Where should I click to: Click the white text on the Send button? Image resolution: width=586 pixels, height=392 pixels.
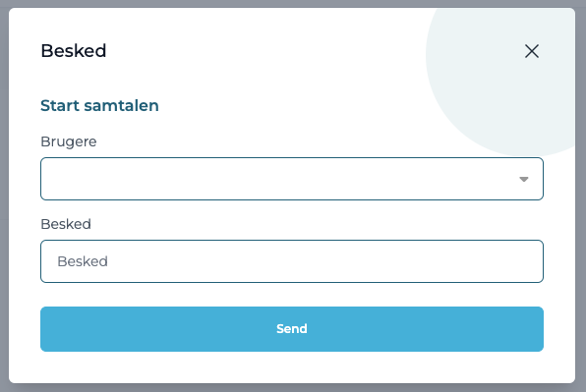tap(292, 329)
